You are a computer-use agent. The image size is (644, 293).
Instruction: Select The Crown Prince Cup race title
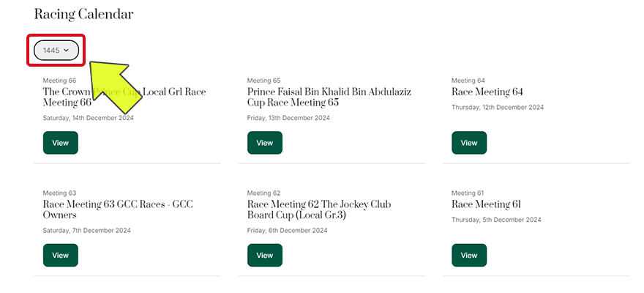click(x=124, y=97)
